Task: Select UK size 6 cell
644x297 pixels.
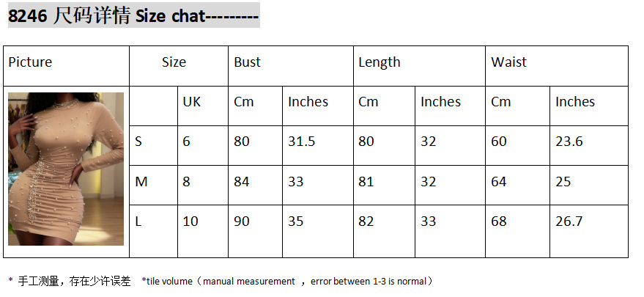Action: [x=186, y=142]
